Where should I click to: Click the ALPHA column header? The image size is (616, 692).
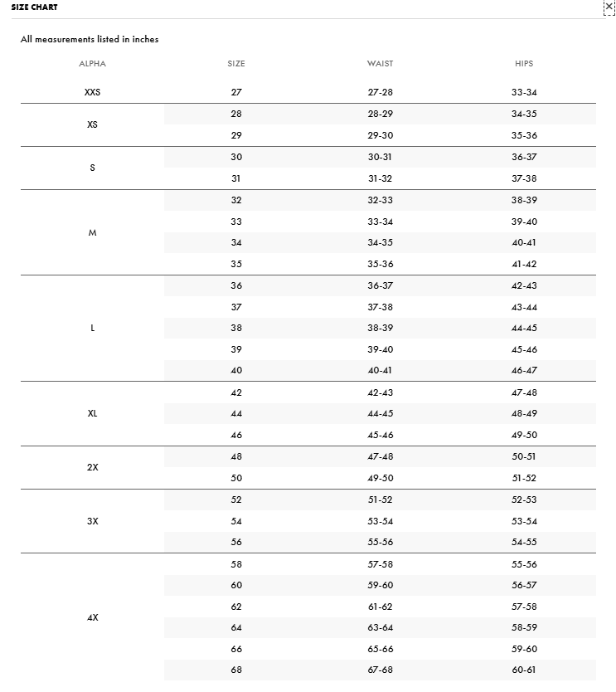(x=93, y=64)
